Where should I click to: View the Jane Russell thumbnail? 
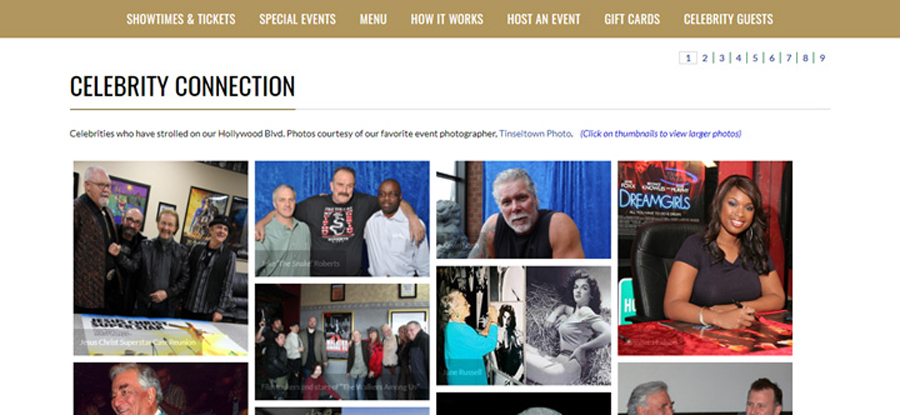[523, 325]
